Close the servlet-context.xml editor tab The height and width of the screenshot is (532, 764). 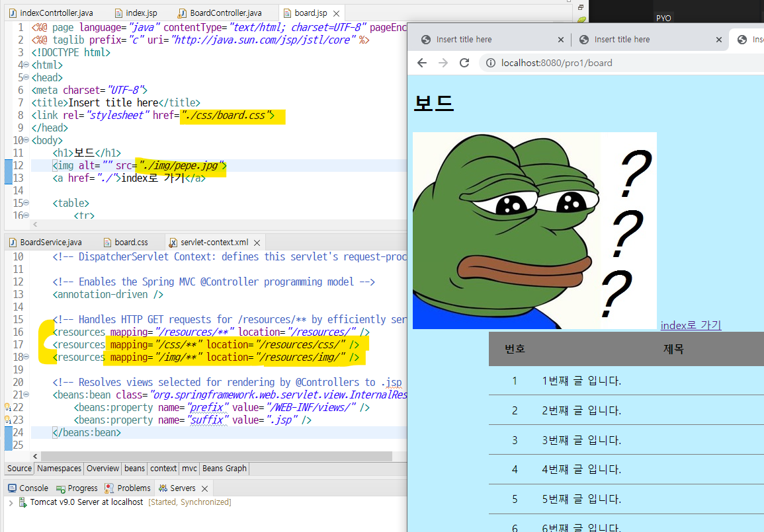click(x=257, y=243)
